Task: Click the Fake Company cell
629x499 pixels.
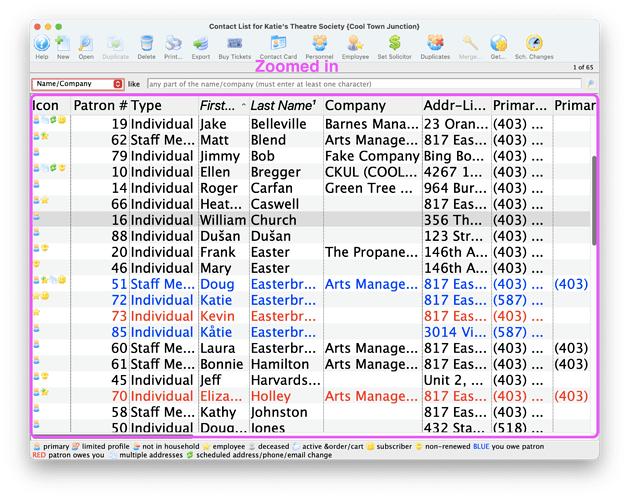Action: [x=373, y=156]
